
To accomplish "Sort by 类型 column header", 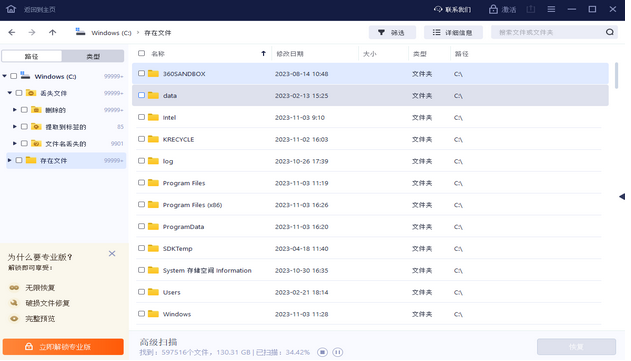I will pos(420,54).
